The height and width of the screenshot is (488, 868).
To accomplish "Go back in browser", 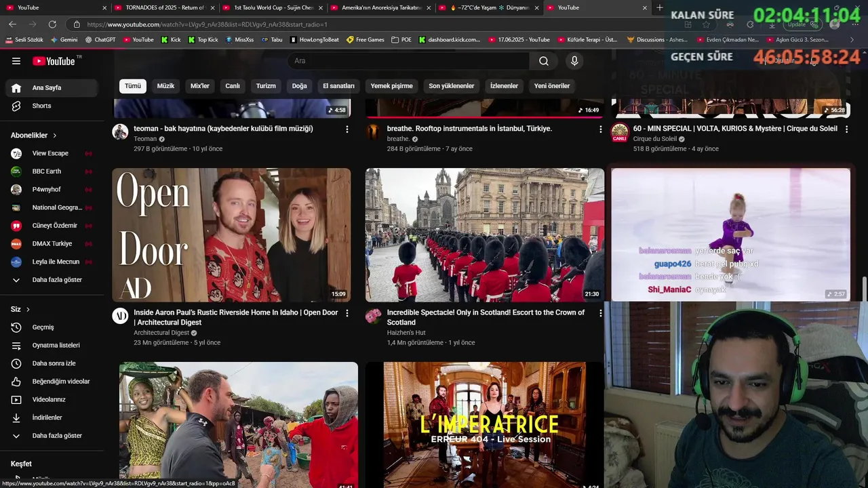I will pos(12,24).
